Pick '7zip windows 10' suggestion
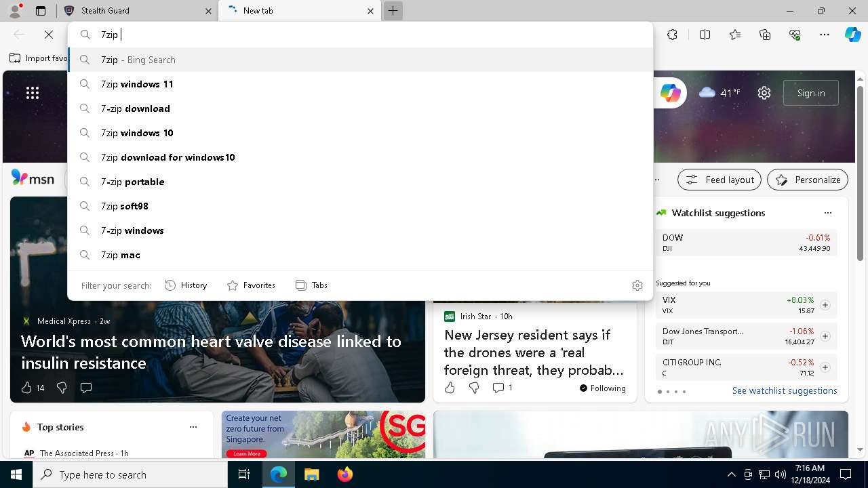Image resolution: width=868 pixels, height=488 pixels. click(x=360, y=133)
